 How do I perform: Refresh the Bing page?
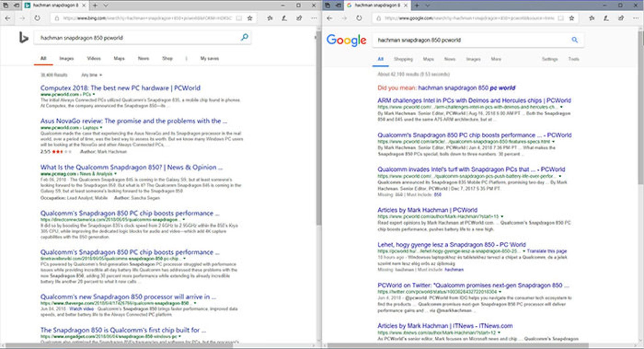point(37,18)
